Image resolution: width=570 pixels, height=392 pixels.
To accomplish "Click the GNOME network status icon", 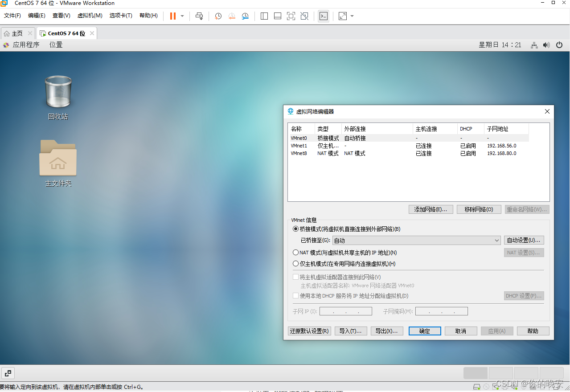I will coord(534,45).
